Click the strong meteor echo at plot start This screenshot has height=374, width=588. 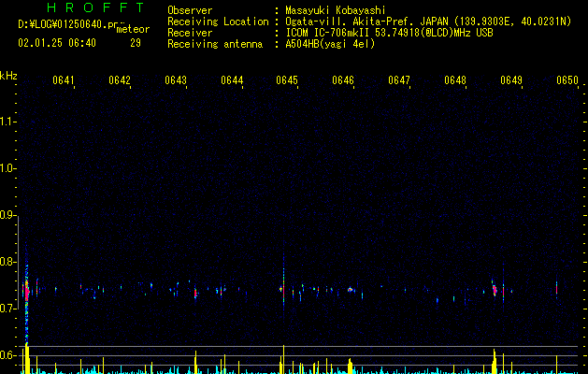click(26, 291)
